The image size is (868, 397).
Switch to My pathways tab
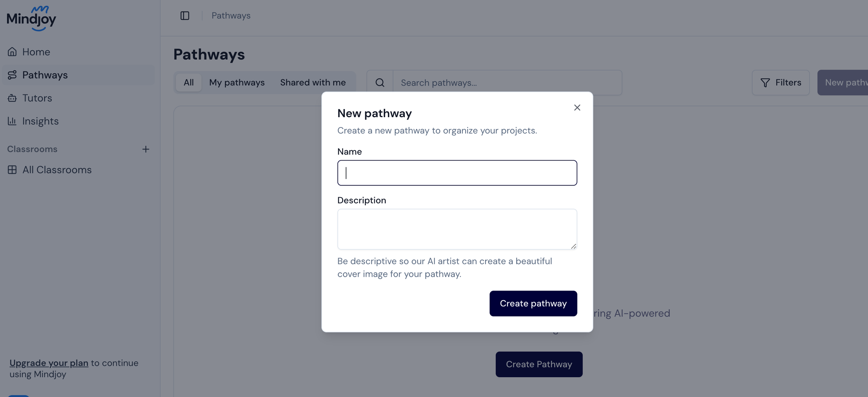(x=237, y=83)
